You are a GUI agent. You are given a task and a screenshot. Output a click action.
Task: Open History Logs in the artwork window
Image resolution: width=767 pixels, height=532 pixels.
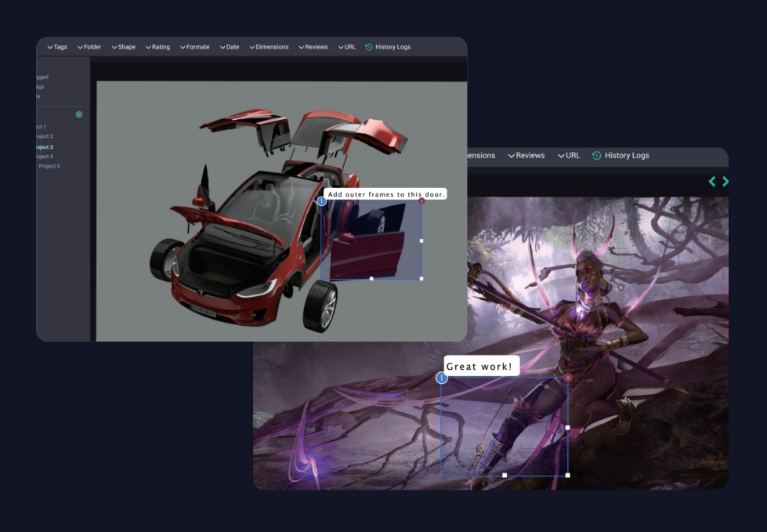620,155
